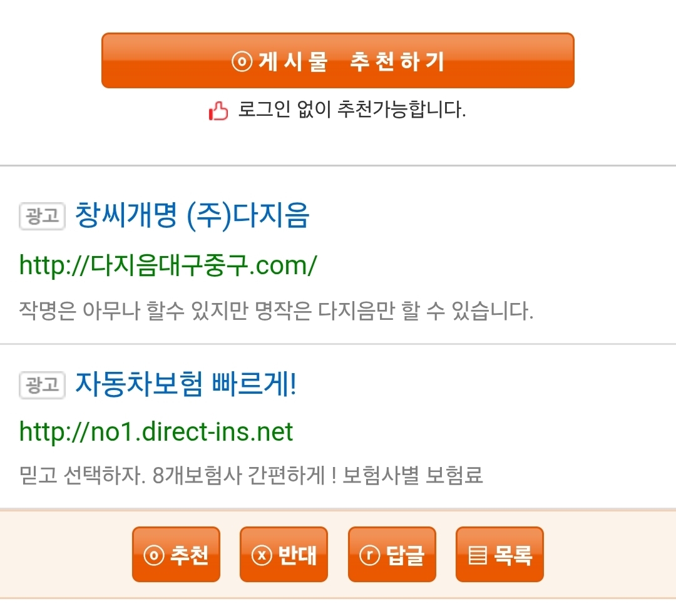Viewport: 676px width, 616px height.
Task: Tap the 목록 text to return to list
Action: (513, 555)
